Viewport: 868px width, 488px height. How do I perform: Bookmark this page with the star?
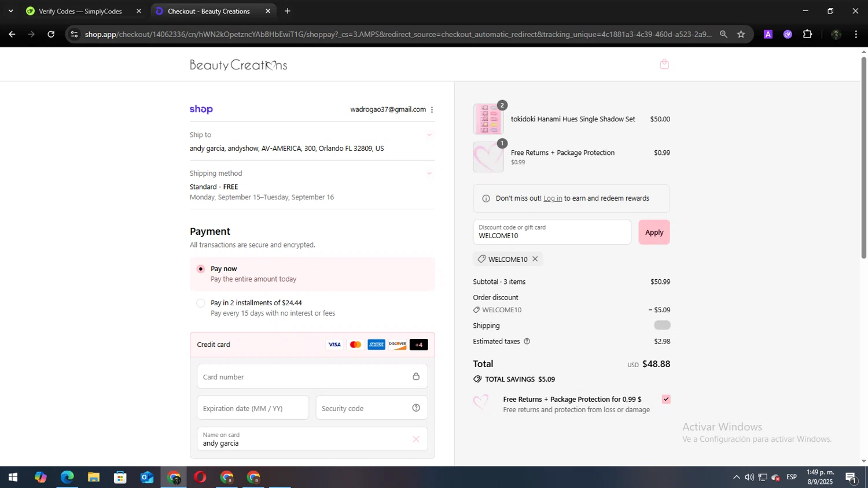click(x=741, y=34)
